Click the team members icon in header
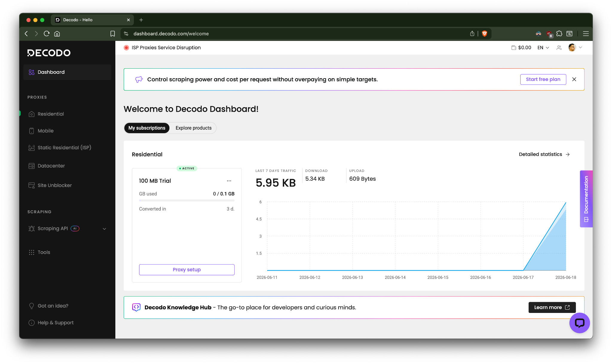The width and height of the screenshot is (612, 364). tap(559, 47)
